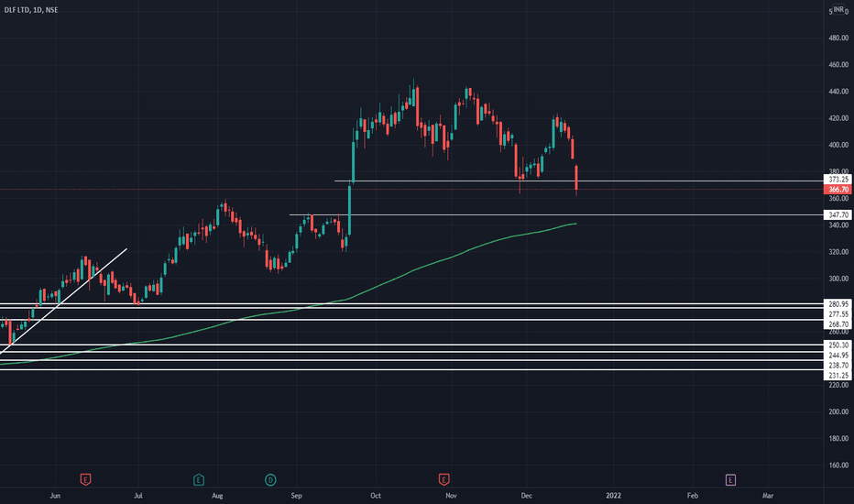Select the 238.70 price level label

[x=838, y=365]
